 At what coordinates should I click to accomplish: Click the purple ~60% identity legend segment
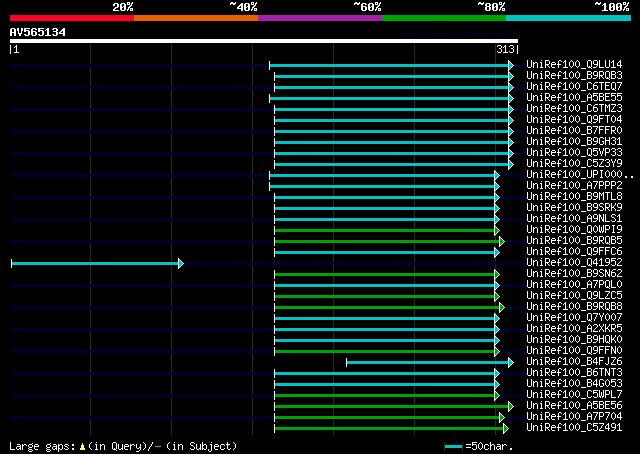319,18
